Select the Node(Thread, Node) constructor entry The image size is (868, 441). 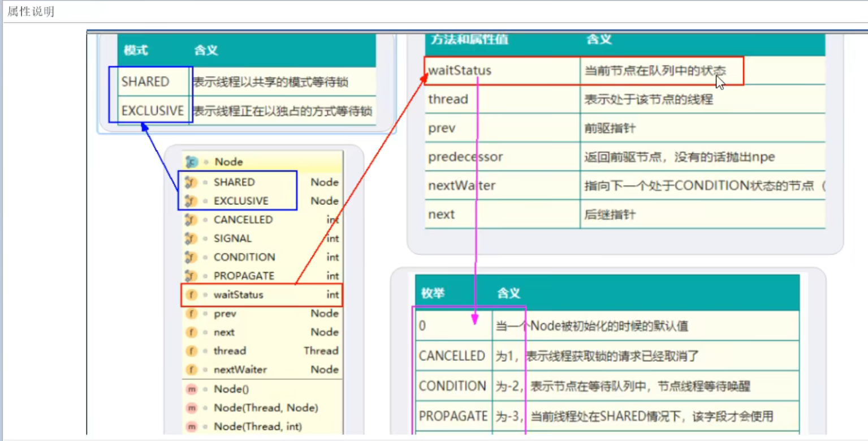click(x=262, y=408)
